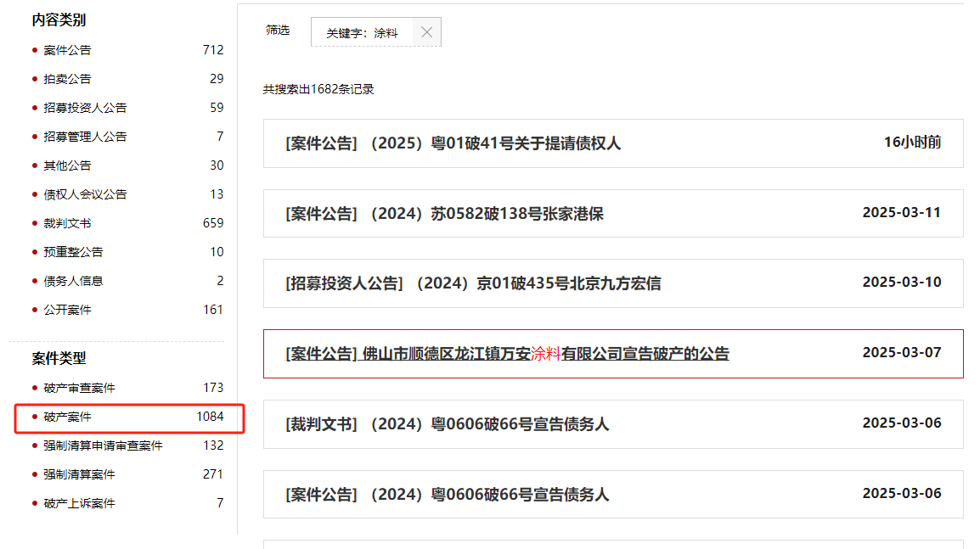Click the count 271 beside 强制清算案件
980x549 pixels.
pos(213,474)
